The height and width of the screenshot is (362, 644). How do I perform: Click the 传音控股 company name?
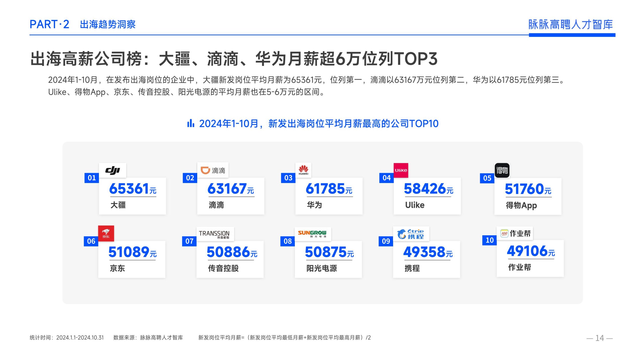coord(223,268)
